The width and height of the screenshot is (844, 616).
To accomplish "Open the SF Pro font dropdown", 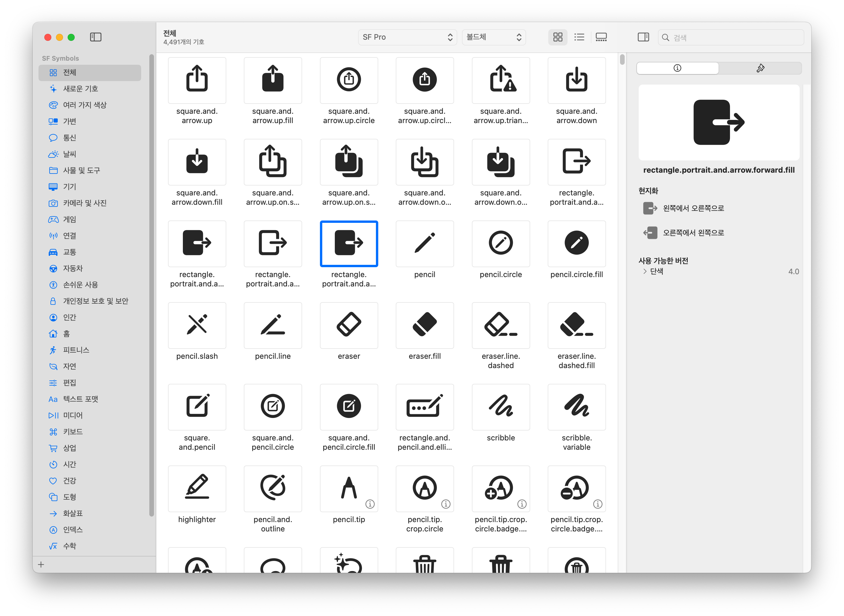I will (x=407, y=37).
